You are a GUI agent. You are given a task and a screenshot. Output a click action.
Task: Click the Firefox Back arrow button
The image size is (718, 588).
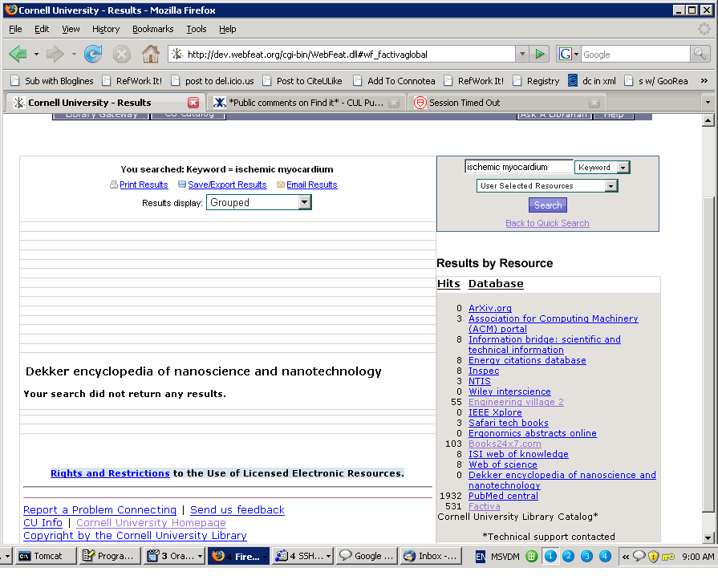18,54
